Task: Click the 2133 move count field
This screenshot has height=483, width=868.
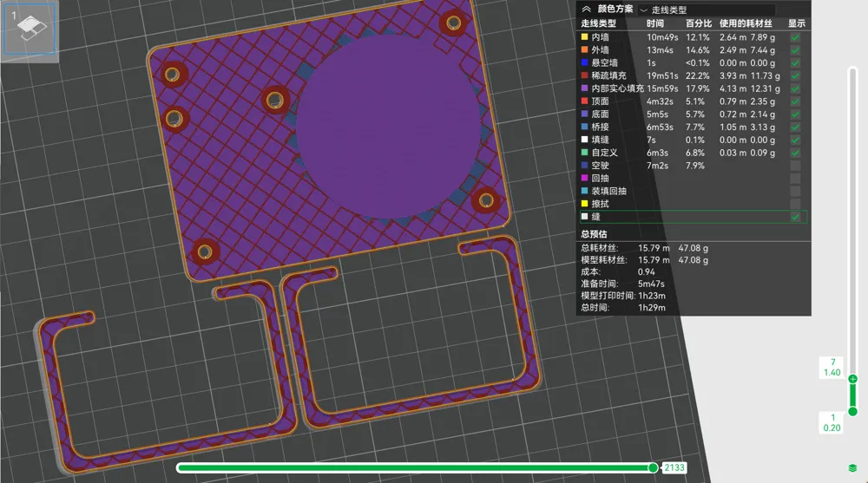Action: click(x=674, y=468)
